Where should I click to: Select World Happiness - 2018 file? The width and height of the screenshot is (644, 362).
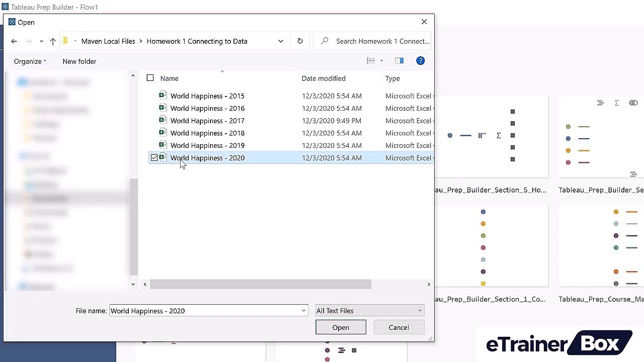(207, 133)
